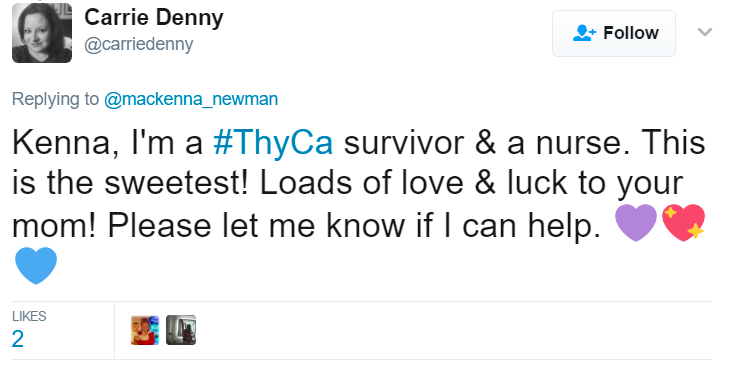Image resolution: width=737 pixels, height=367 pixels.
Task: Click the word 'sweetest!' in the tweet
Action: click(x=179, y=184)
